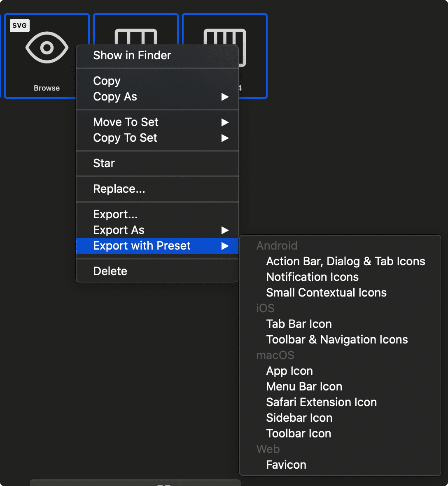Select the macOS App Icon preset
Screen dimensions: 448x486
coord(289,371)
